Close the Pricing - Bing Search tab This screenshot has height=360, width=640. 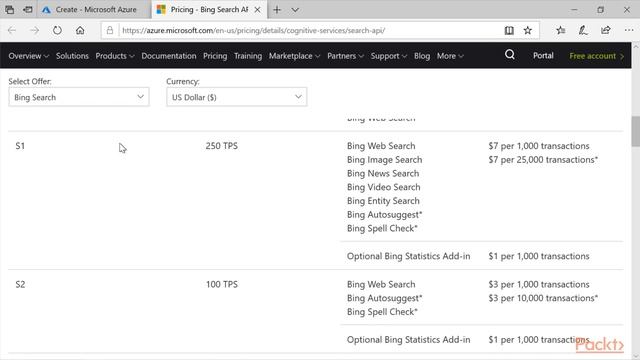[x=258, y=9]
